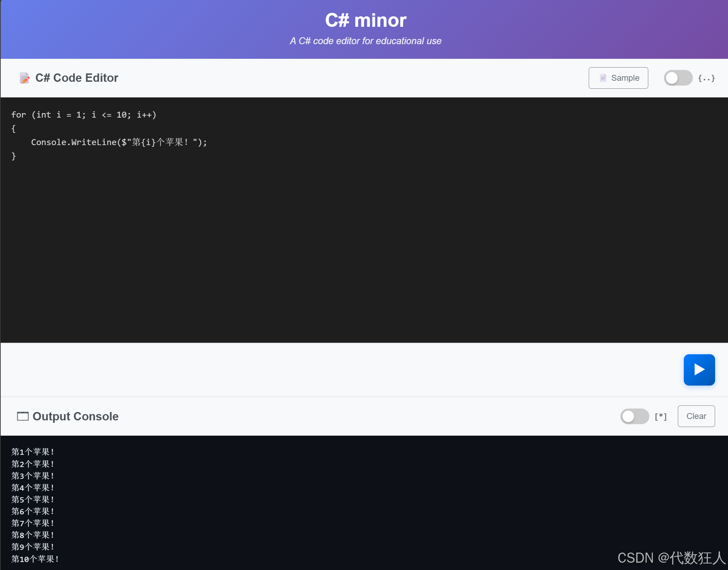
Task: Click the notepad pencil icon beside C# Code Editor
Action: [x=24, y=78]
